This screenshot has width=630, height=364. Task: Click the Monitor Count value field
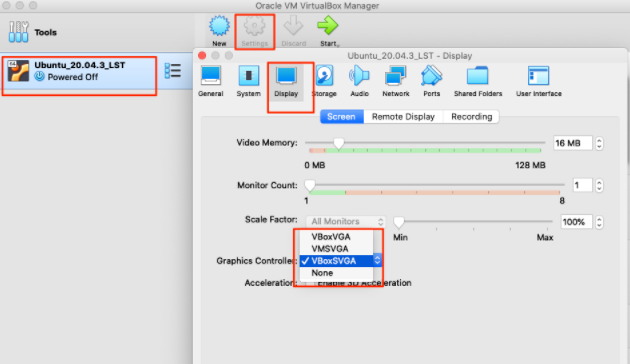(582, 185)
